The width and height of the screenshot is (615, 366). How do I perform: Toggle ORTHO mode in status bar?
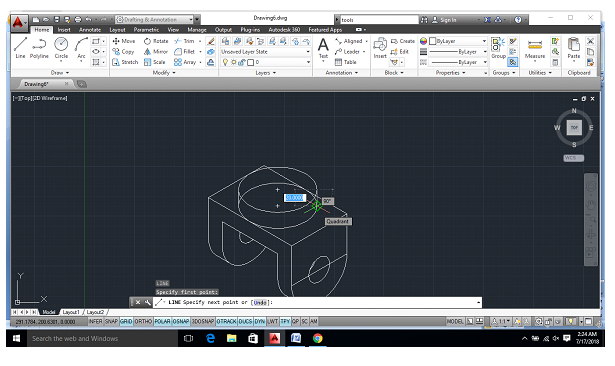pyautogui.click(x=143, y=321)
